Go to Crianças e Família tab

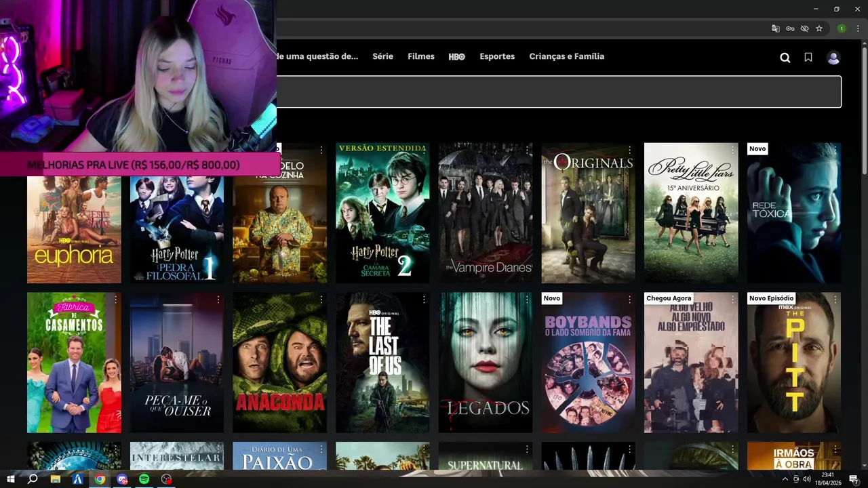(567, 56)
